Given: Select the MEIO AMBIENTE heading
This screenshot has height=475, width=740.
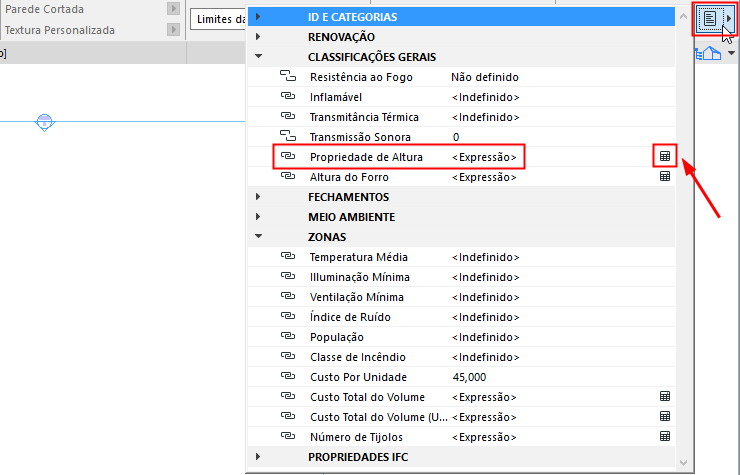Looking at the screenshot, I should (x=352, y=217).
